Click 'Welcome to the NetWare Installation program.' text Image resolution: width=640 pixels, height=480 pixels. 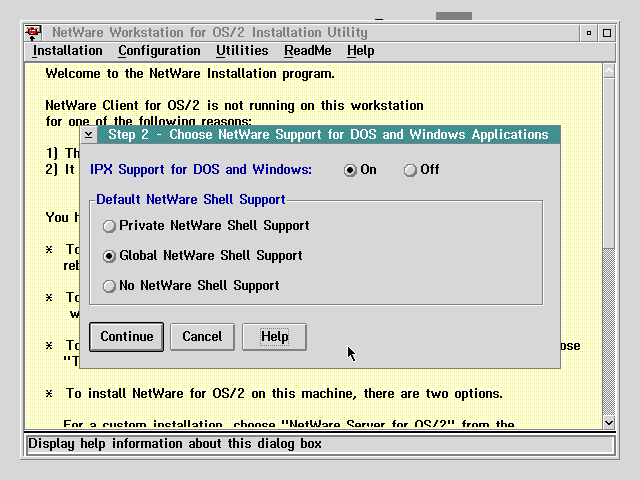190,74
